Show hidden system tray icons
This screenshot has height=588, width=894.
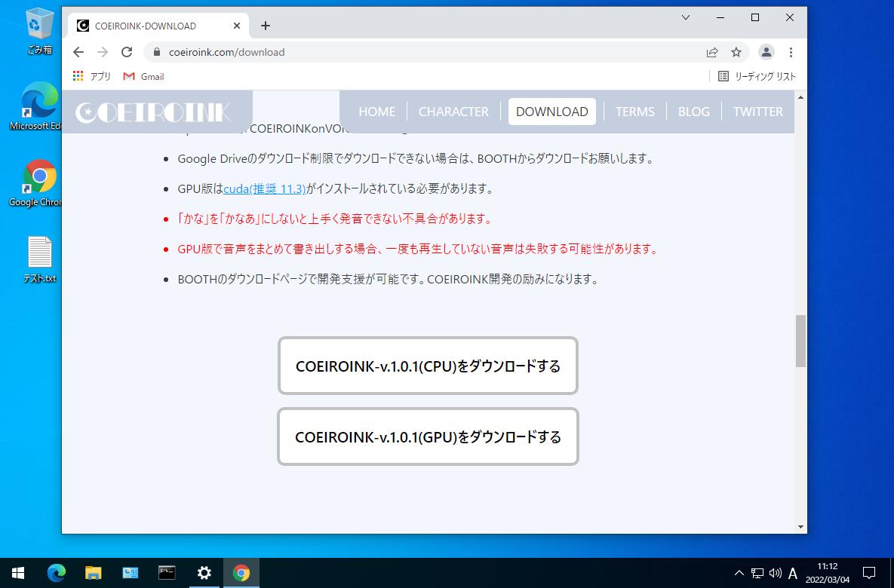(739, 573)
